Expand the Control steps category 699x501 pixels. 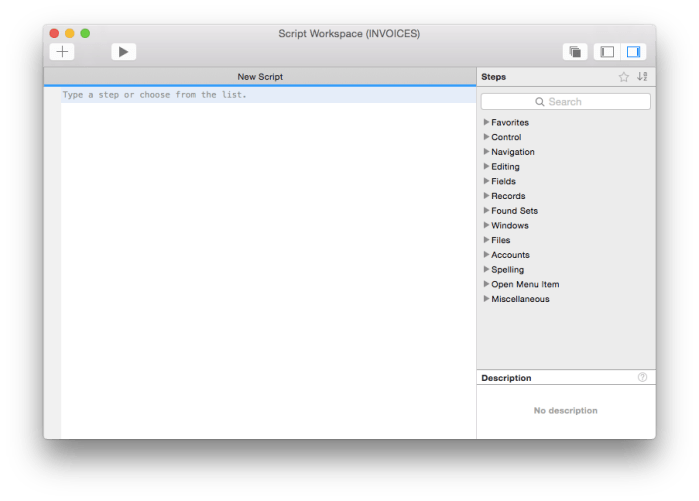pyautogui.click(x=486, y=137)
